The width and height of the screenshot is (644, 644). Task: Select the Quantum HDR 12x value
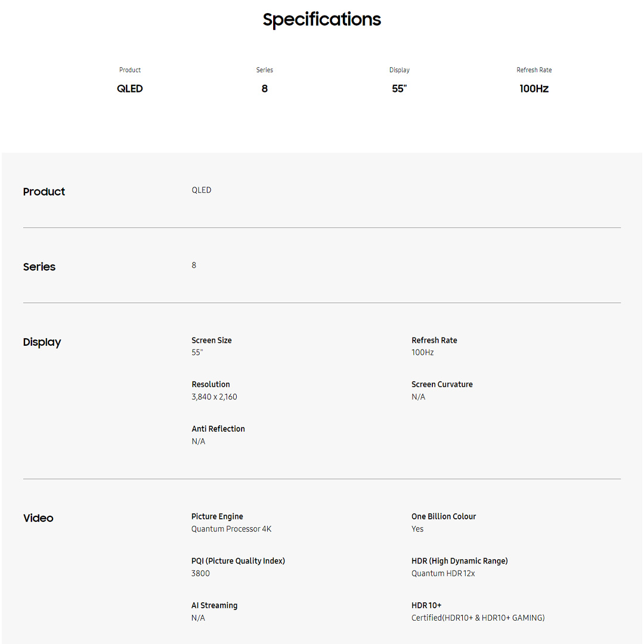click(x=443, y=574)
